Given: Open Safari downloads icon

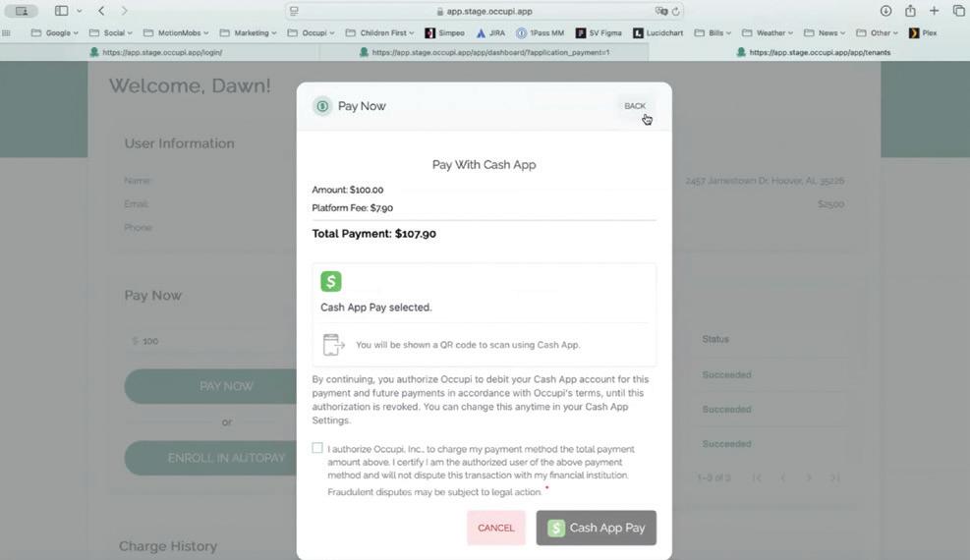Looking at the screenshot, I should tap(885, 11).
